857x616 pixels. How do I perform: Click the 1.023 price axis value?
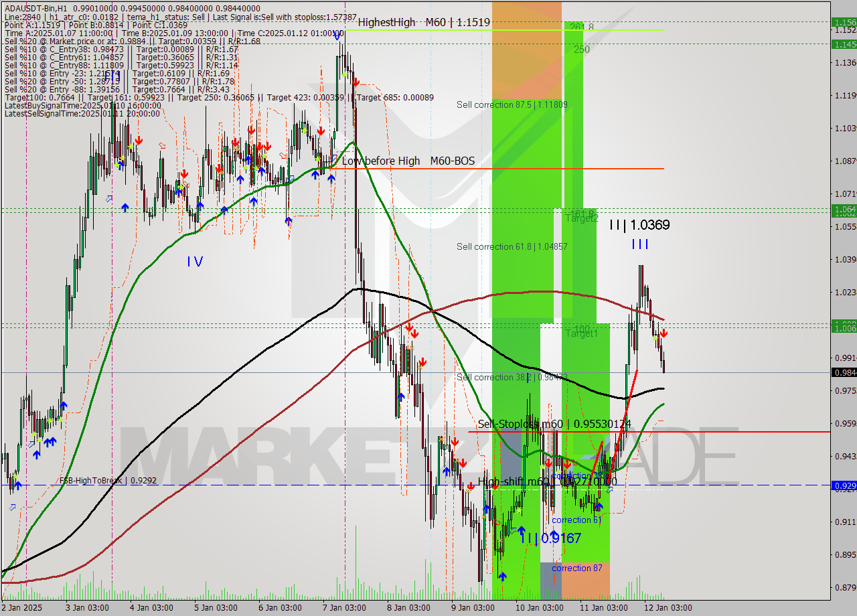pos(845,292)
